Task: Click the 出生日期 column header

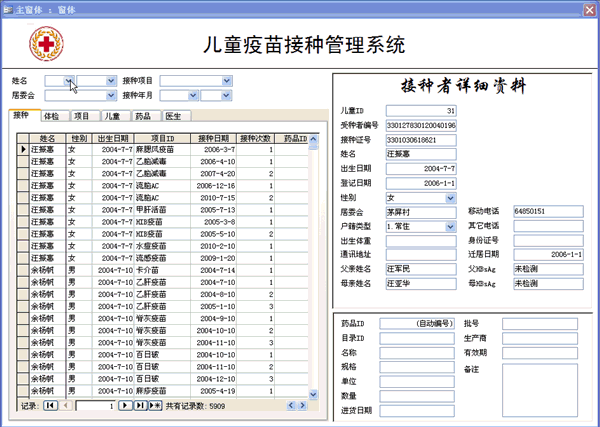Action: pos(113,139)
